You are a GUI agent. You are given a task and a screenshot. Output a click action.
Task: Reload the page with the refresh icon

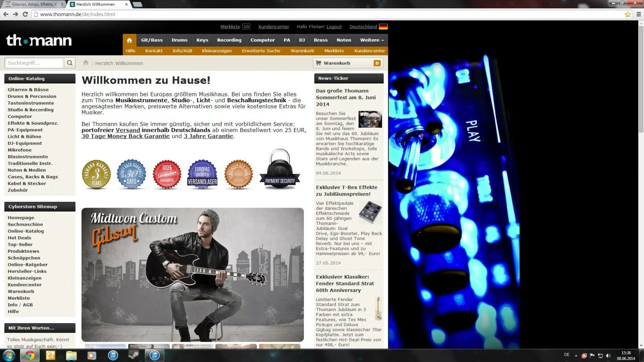point(25,14)
